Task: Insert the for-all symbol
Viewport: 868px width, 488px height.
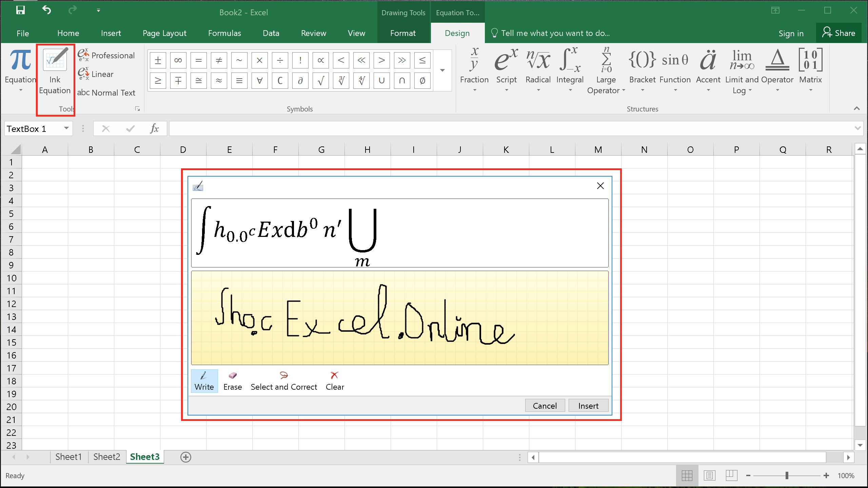Action: [260, 81]
